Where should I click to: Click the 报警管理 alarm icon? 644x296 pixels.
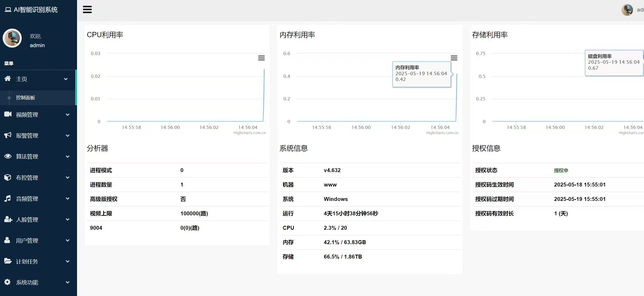point(8,135)
